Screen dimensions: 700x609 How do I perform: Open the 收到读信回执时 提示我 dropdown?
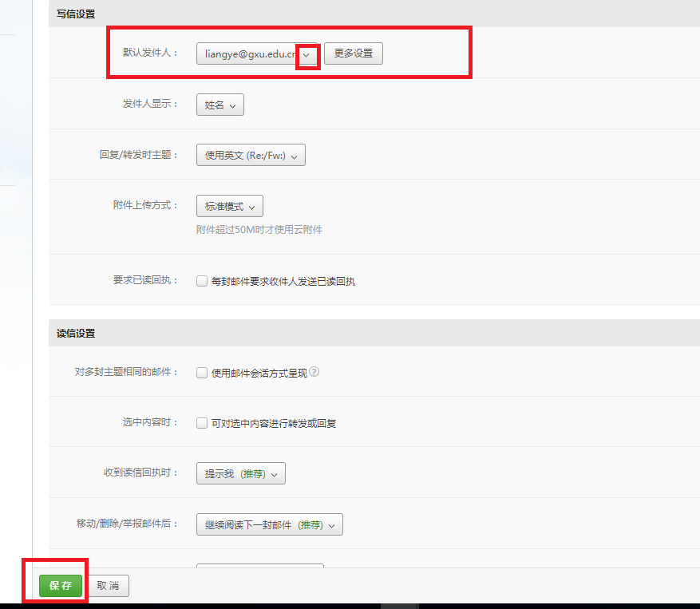(x=240, y=474)
